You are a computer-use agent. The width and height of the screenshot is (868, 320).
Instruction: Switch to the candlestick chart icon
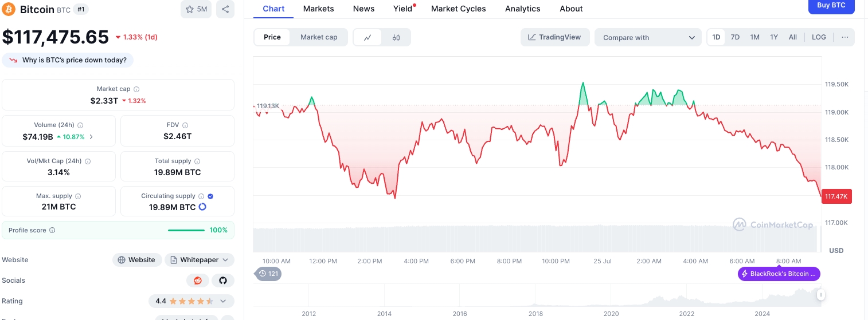point(396,38)
